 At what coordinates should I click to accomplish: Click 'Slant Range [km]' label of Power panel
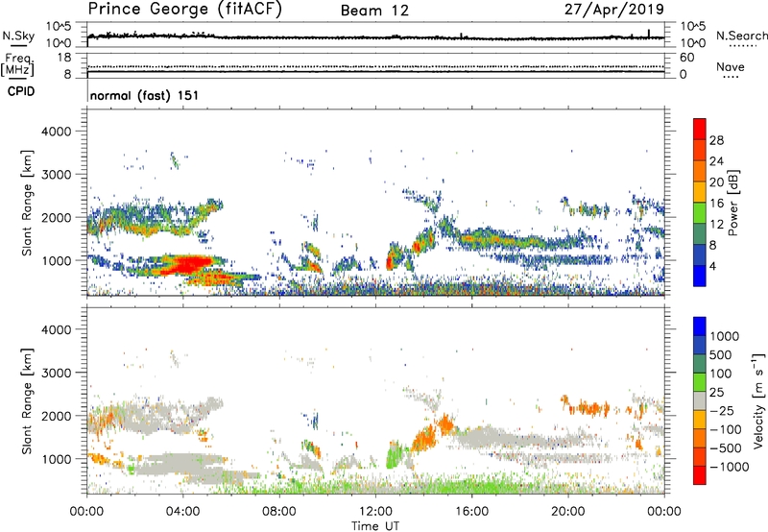[27, 203]
